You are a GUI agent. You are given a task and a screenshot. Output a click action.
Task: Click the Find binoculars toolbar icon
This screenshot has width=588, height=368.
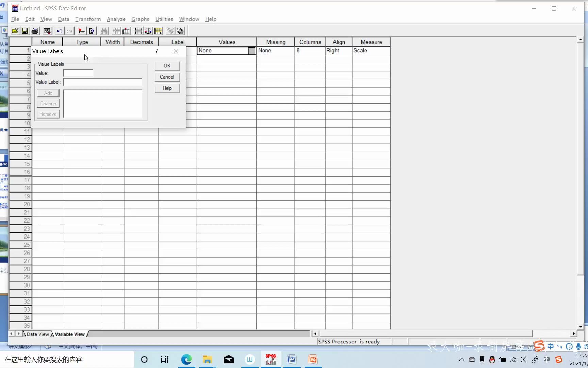point(104,31)
